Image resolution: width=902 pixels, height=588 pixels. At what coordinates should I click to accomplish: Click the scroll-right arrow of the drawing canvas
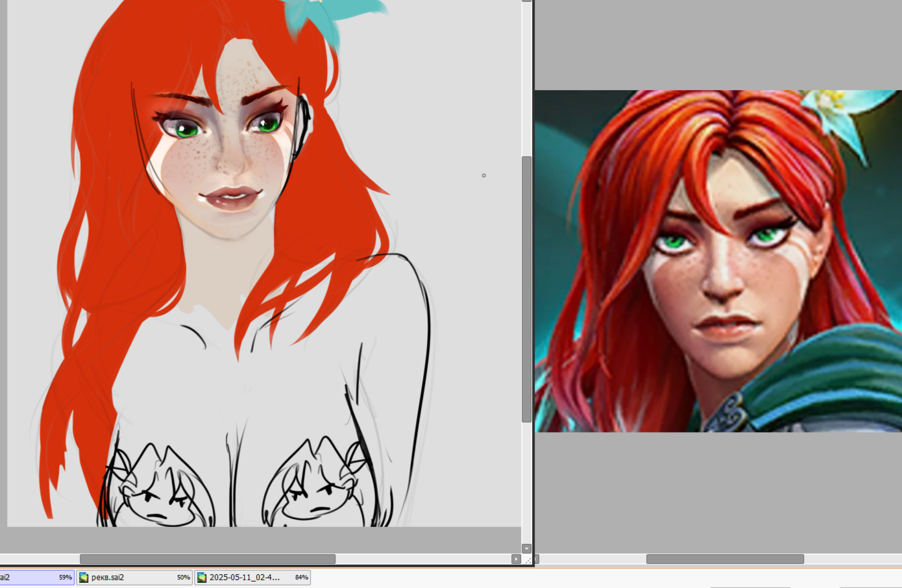pyautogui.click(x=516, y=559)
